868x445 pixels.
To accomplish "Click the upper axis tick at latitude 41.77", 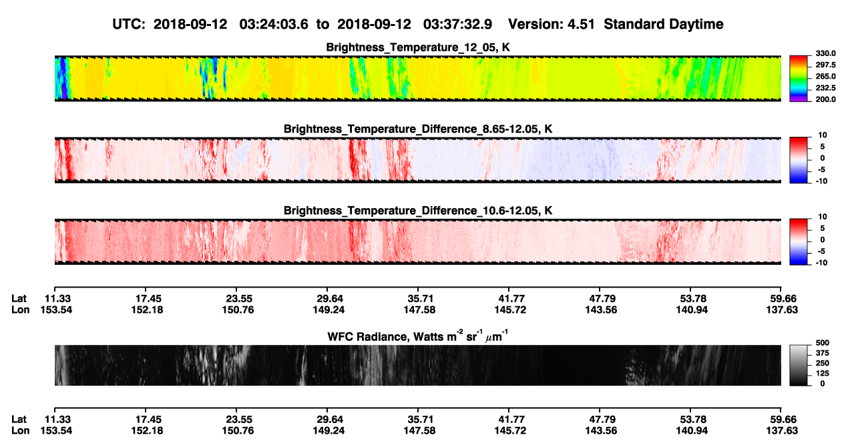I will point(509,288).
